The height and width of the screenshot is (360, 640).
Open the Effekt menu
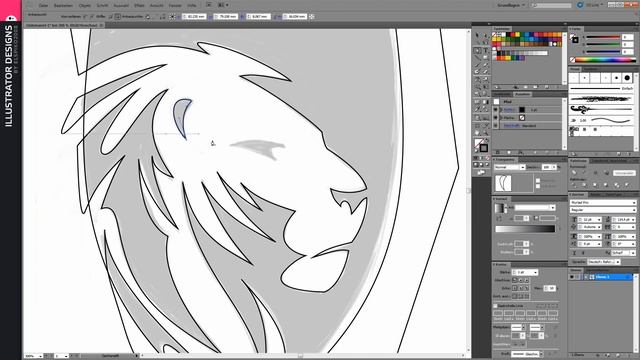click(139, 6)
